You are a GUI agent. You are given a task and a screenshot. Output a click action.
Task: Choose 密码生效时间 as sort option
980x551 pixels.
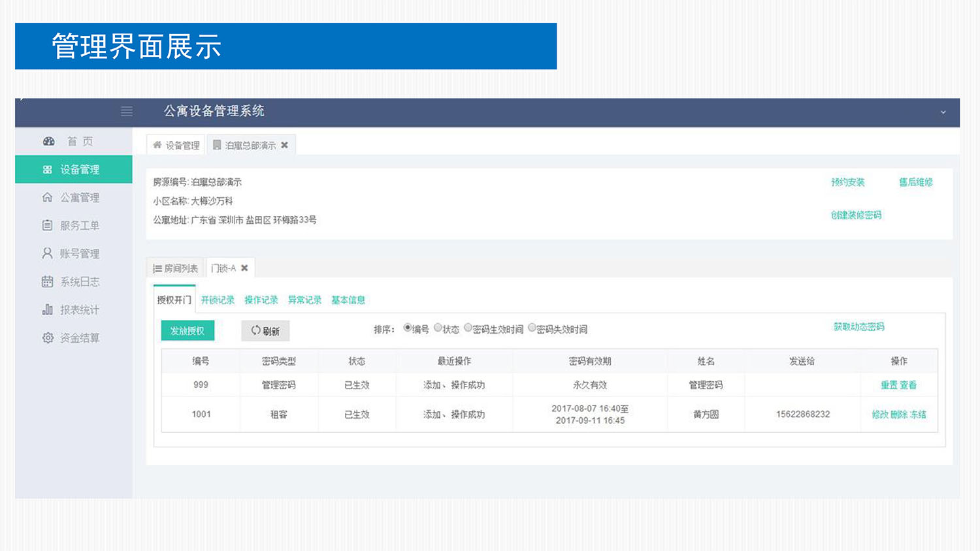tap(468, 328)
